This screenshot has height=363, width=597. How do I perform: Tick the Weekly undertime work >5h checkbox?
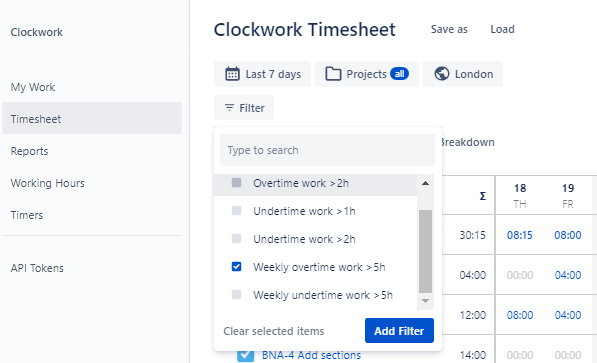click(236, 294)
